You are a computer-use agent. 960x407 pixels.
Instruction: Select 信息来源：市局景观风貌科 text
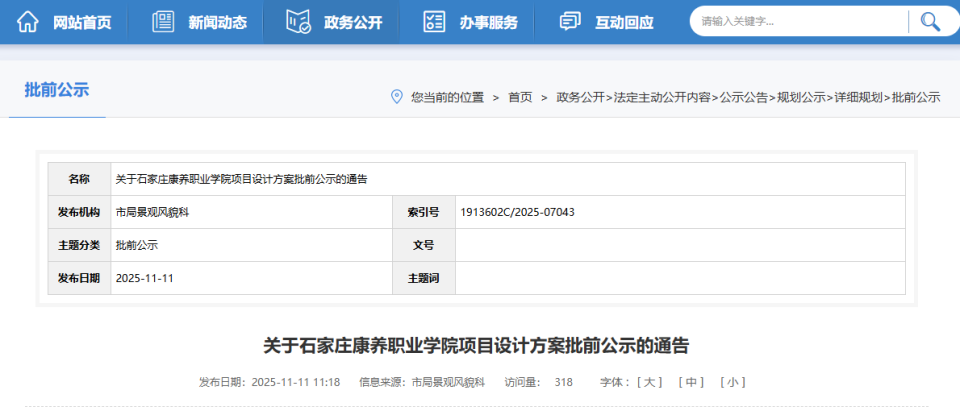point(422,383)
